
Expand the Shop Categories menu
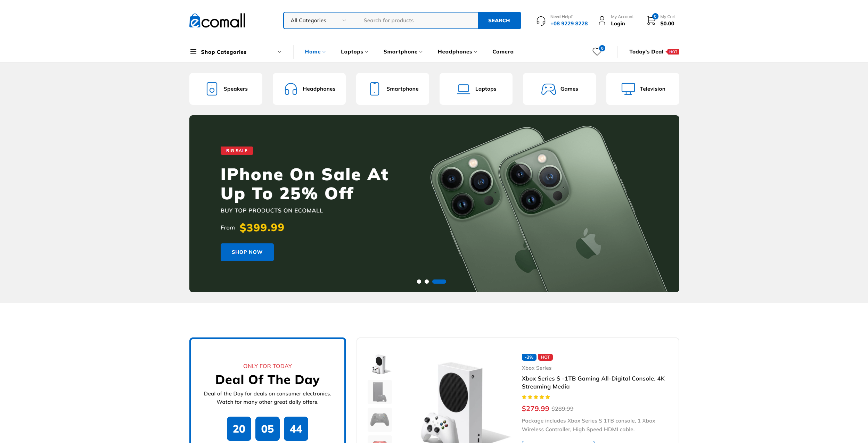(236, 52)
